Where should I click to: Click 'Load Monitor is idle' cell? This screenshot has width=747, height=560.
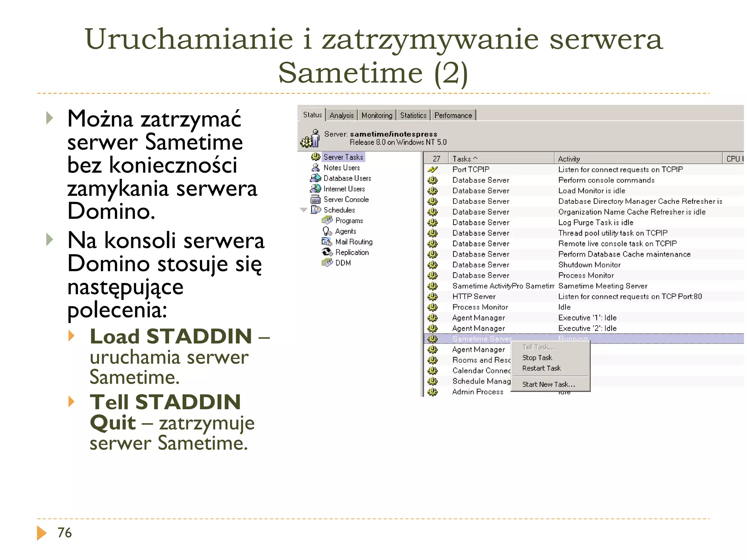(x=592, y=191)
